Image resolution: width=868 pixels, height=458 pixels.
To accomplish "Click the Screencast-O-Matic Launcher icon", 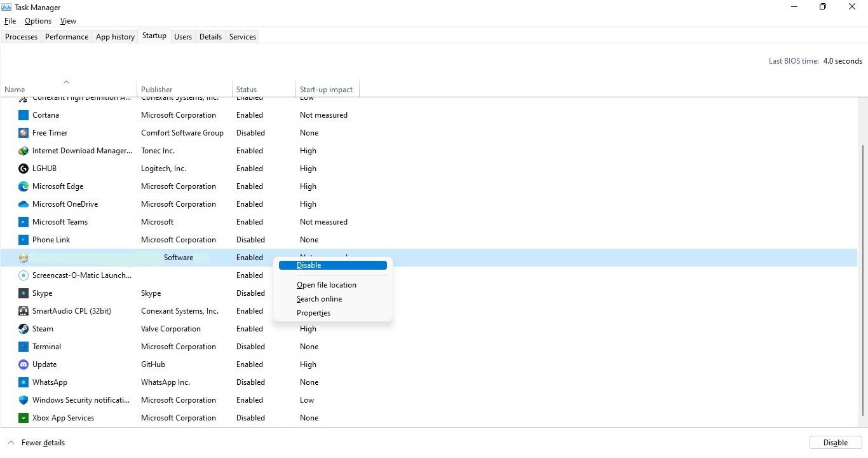I will [24, 275].
